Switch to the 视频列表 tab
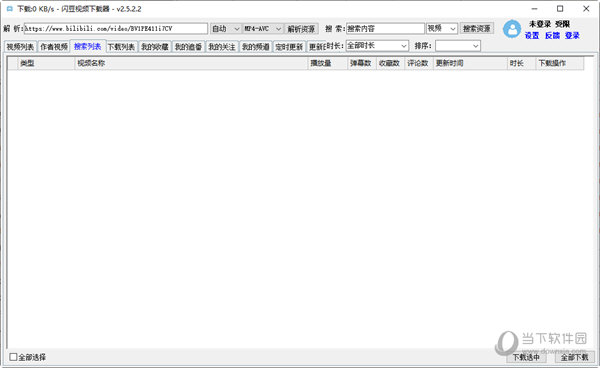The width and height of the screenshot is (600, 368). pyautogui.click(x=20, y=47)
